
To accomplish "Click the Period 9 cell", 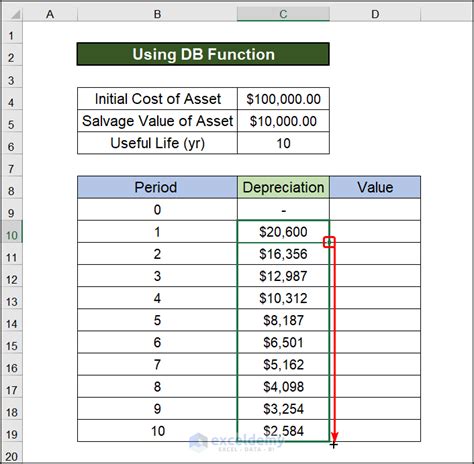I will (x=157, y=409).
